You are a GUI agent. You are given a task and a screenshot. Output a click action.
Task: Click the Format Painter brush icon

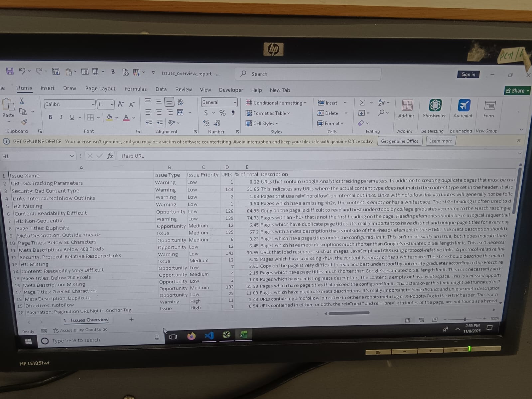pyautogui.click(x=24, y=122)
